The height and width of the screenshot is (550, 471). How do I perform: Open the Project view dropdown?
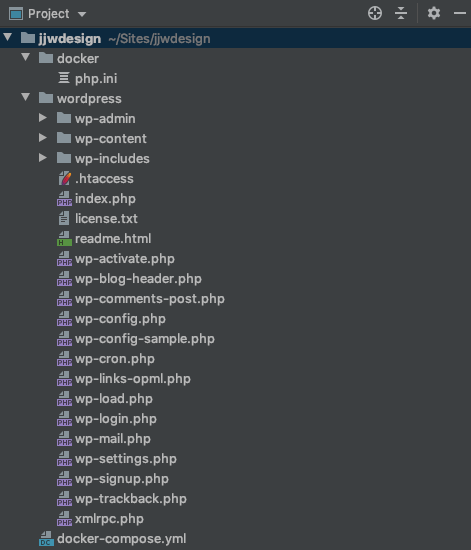coord(82,14)
